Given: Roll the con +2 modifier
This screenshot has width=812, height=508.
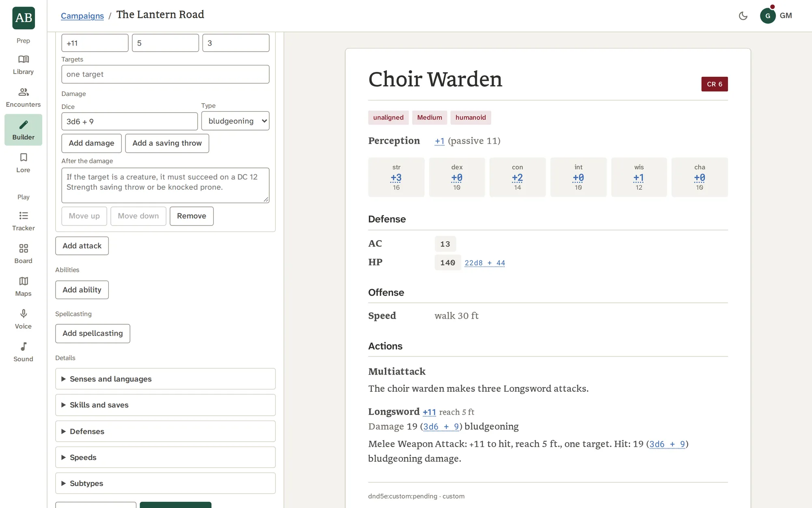Looking at the screenshot, I should click(517, 178).
